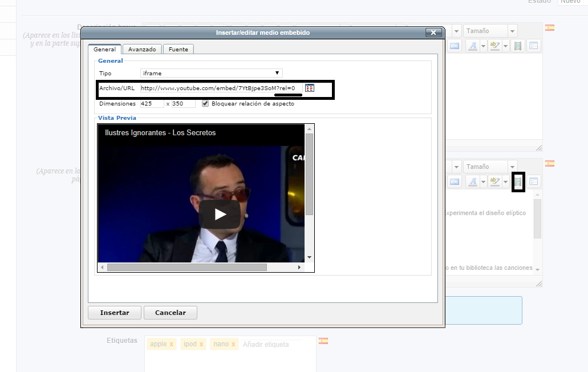
Task: Click the Spanish flag beside Etiquetas field
Action: coord(323,341)
